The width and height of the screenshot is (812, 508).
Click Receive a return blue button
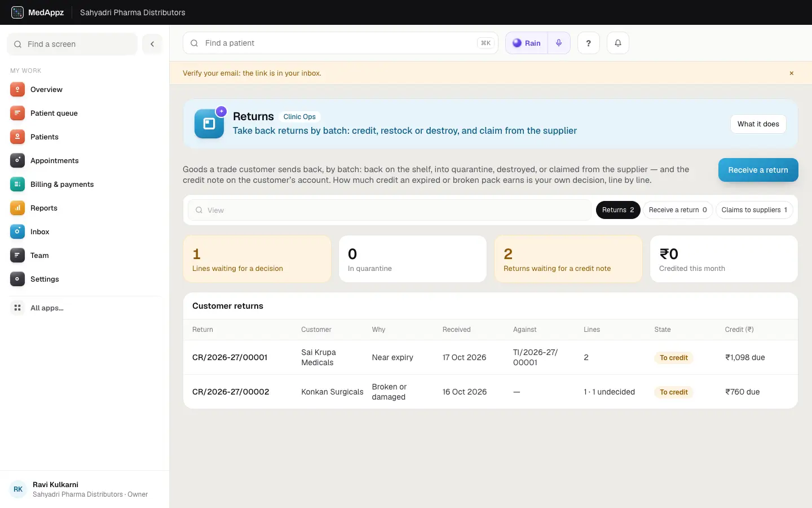click(758, 170)
